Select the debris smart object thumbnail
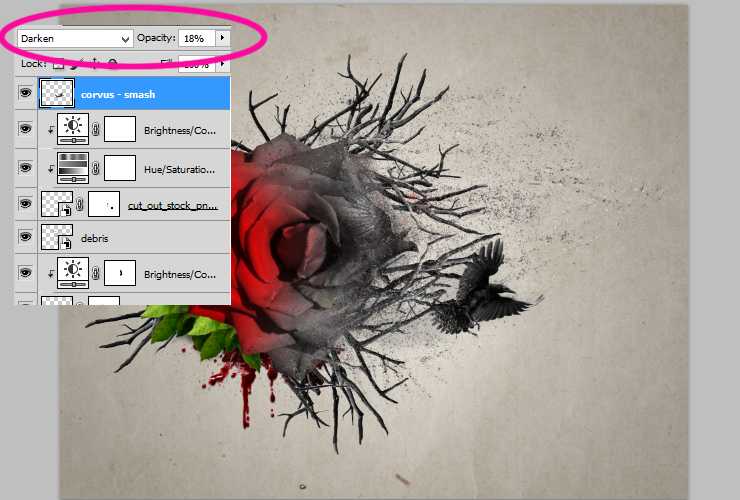 [x=57, y=237]
